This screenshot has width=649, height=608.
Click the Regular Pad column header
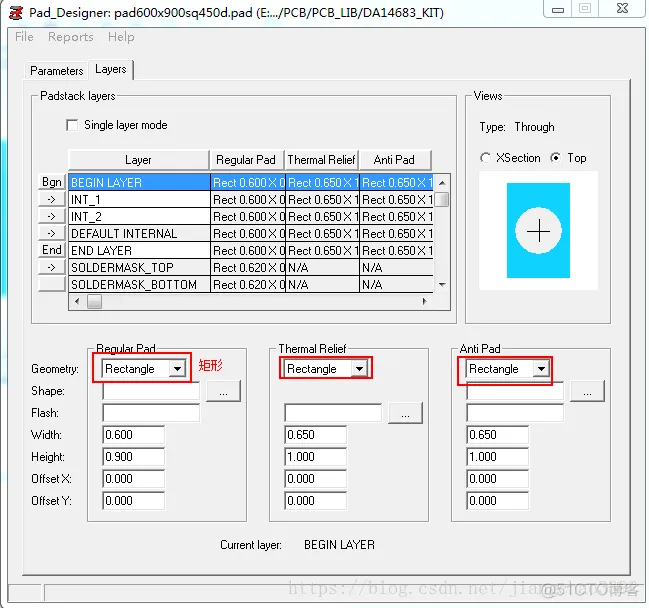[246, 160]
